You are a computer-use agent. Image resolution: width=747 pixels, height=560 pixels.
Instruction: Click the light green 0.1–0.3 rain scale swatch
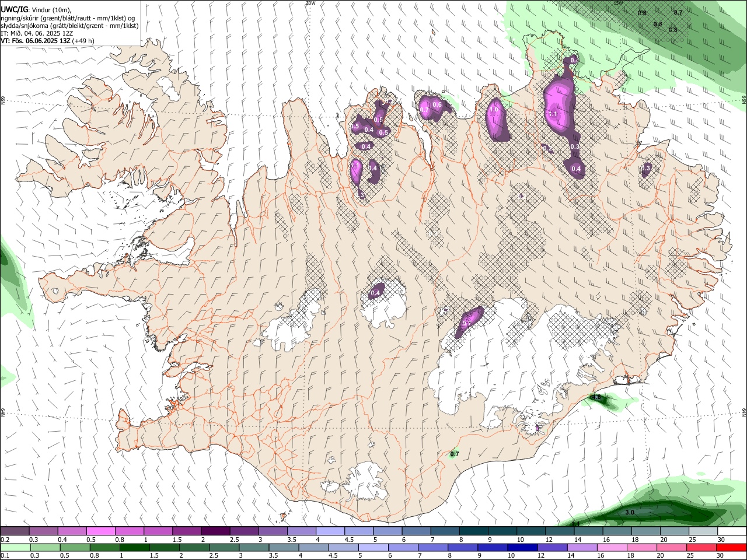[15, 547]
